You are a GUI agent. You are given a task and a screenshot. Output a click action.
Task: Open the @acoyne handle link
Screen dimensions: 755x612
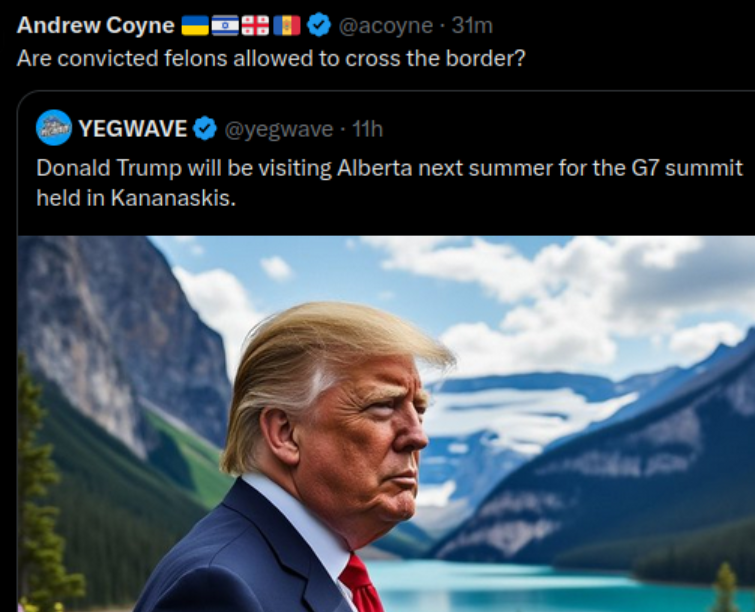pos(386,26)
